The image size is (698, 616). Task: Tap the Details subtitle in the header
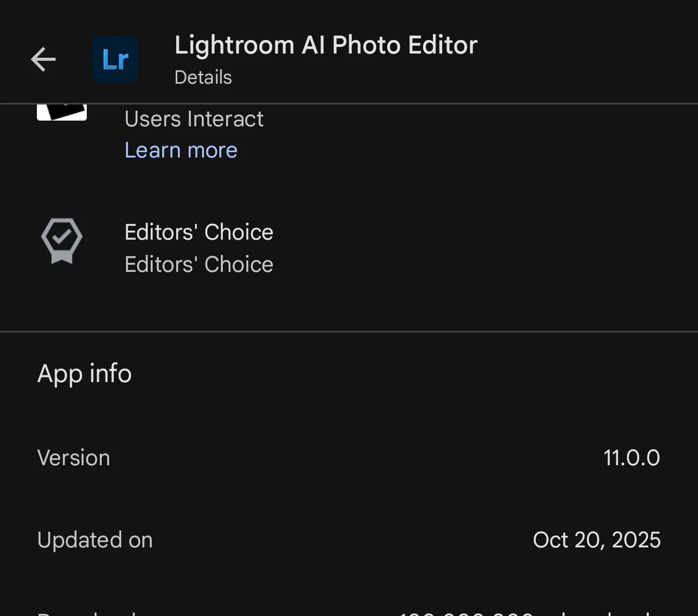(x=203, y=77)
